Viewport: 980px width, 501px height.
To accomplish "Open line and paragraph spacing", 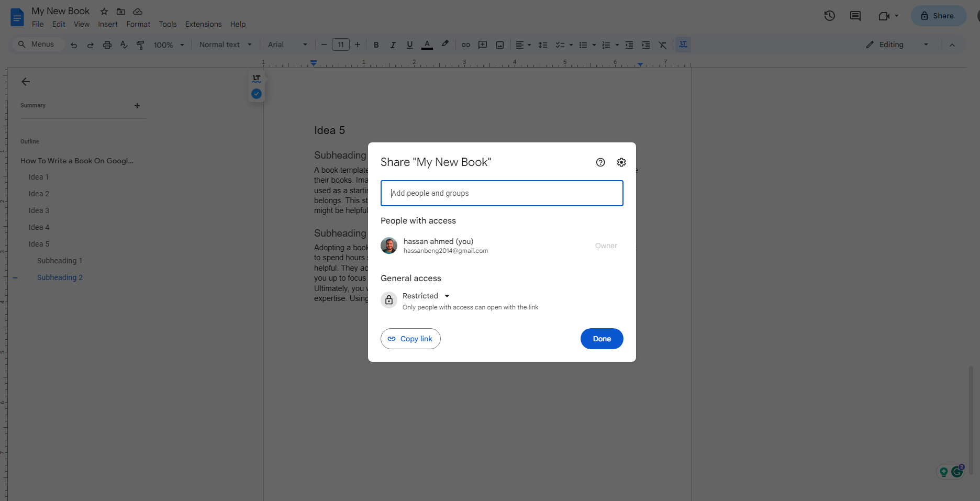I will pos(543,45).
